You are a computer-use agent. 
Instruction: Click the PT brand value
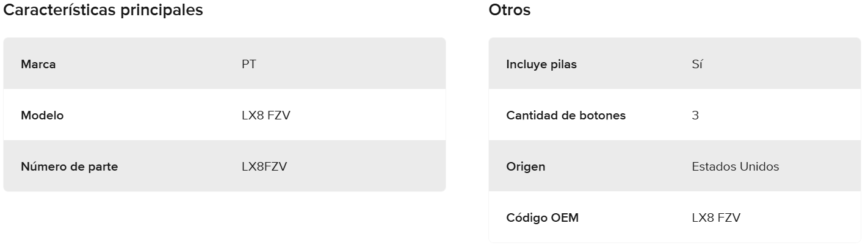pyautogui.click(x=248, y=64)
